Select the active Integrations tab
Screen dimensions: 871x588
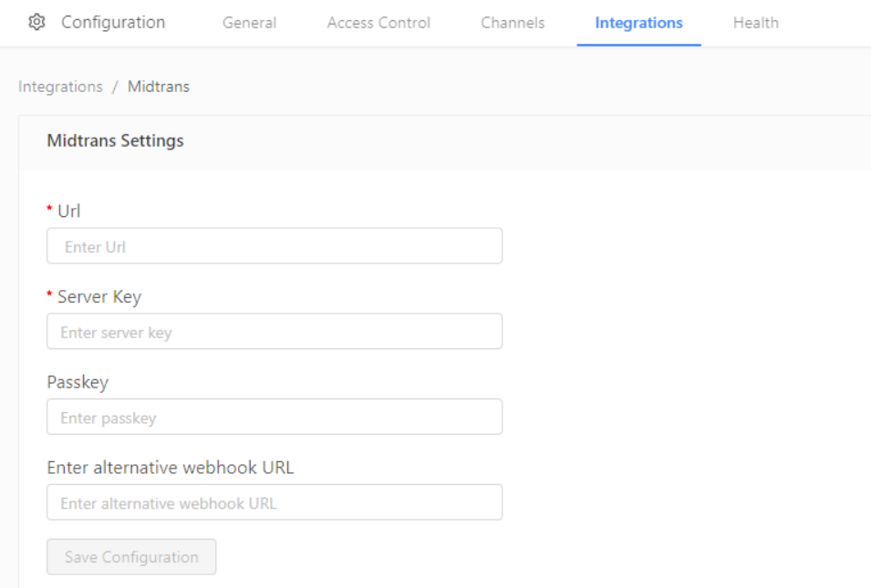pyautogui.click(x=638, y=23)
